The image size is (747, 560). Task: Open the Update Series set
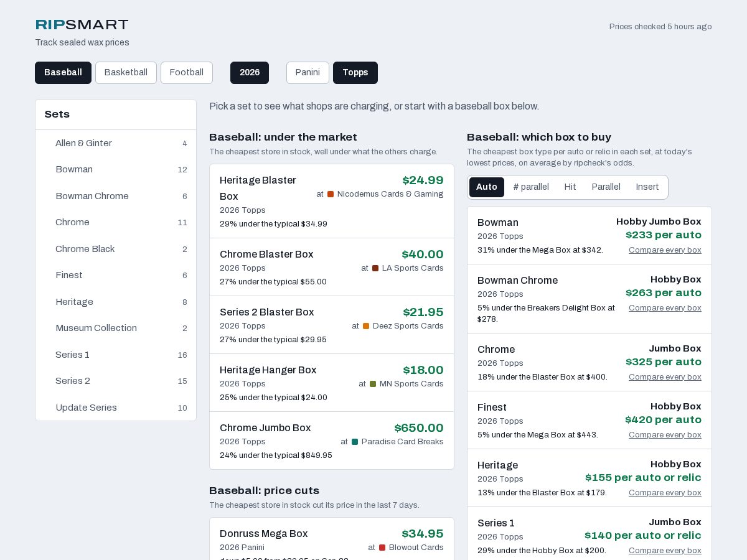[x=116, y=408]
